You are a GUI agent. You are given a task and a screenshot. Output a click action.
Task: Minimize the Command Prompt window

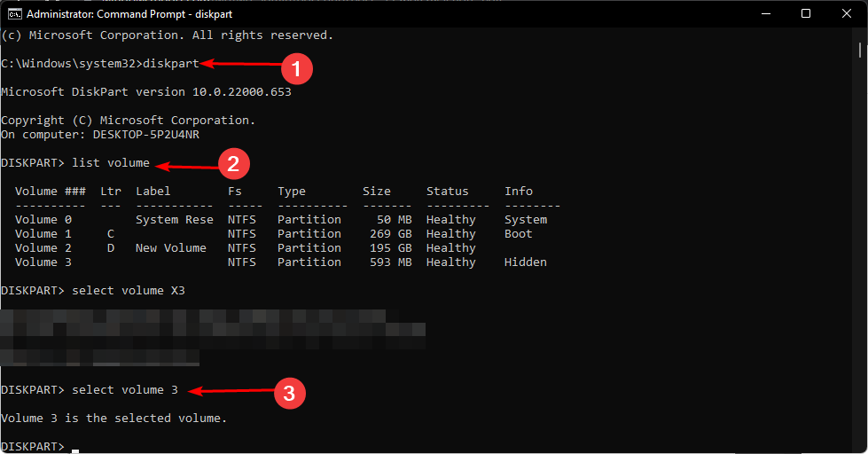[x=766, y=14]
